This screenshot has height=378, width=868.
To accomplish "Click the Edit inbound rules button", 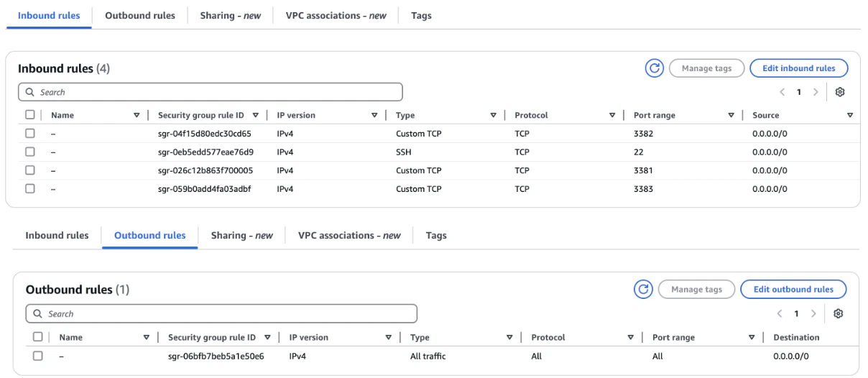I will pyautogui.click(x=798, y=68).
